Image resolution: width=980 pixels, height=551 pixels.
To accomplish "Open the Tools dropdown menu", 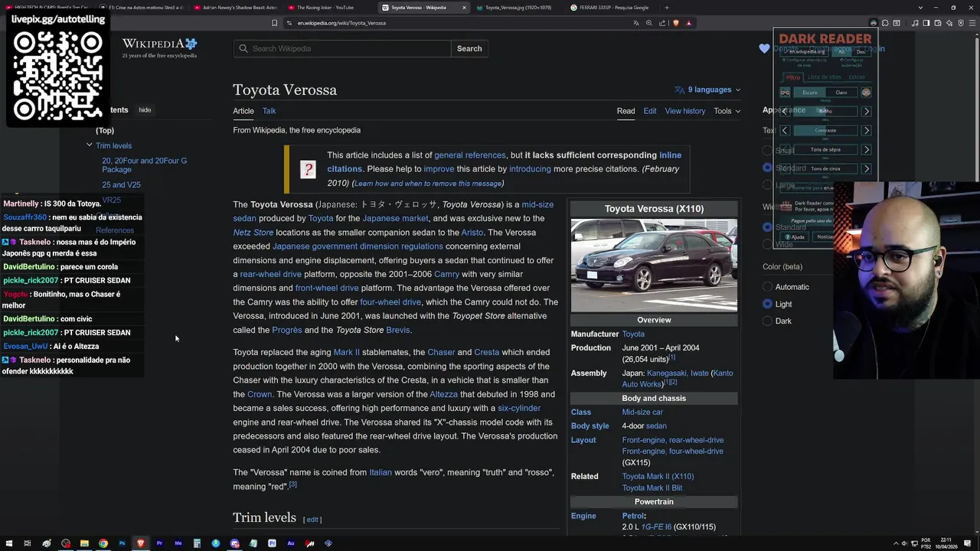I will (727, 111).
